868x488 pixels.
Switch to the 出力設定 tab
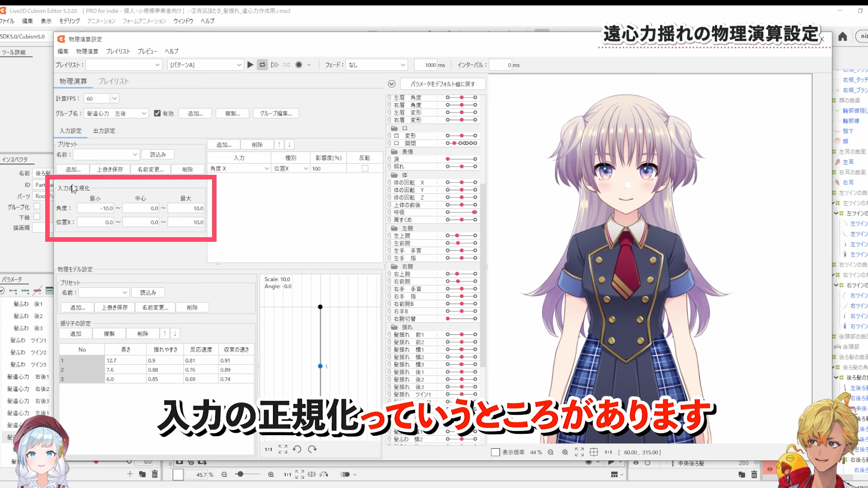click(104, 131)
